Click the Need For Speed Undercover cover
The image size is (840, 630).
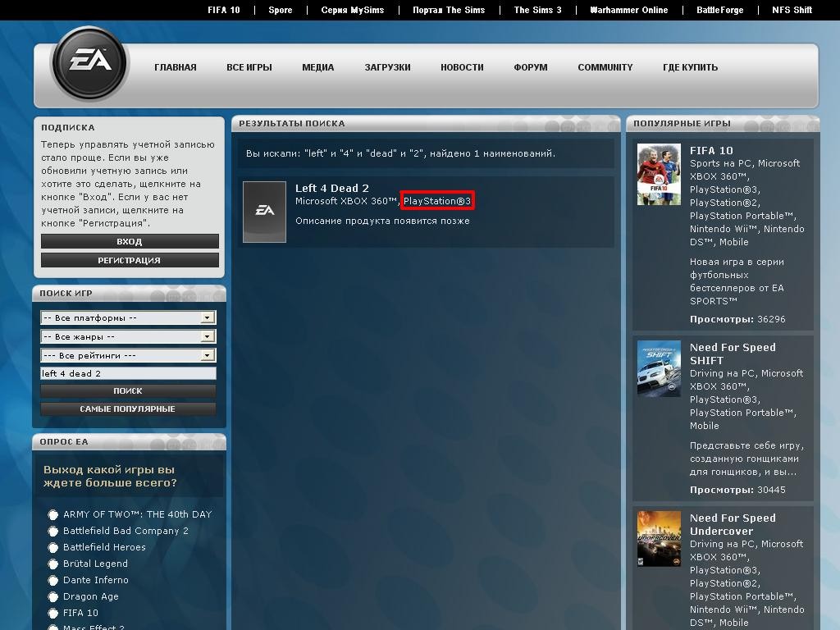pyautogui.click(x=659, y=539)
